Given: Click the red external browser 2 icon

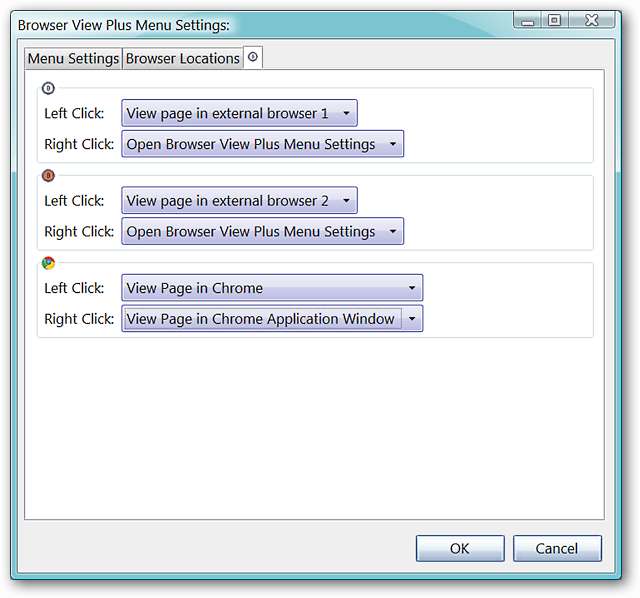Looking at the screenshot, I should 48,176.
